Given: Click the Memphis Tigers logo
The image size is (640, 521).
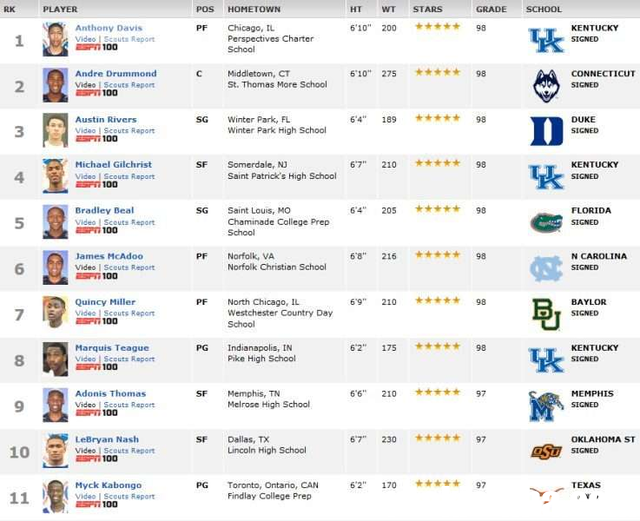Looking at the screenshot, I should pyautogui.click(x=546, y=406).
